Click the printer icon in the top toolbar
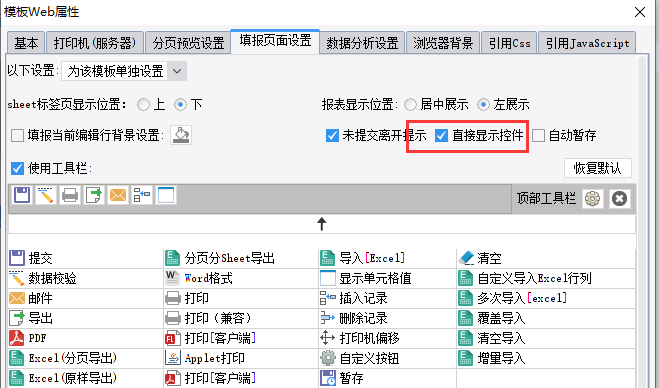659x388 pixels. 70,195
